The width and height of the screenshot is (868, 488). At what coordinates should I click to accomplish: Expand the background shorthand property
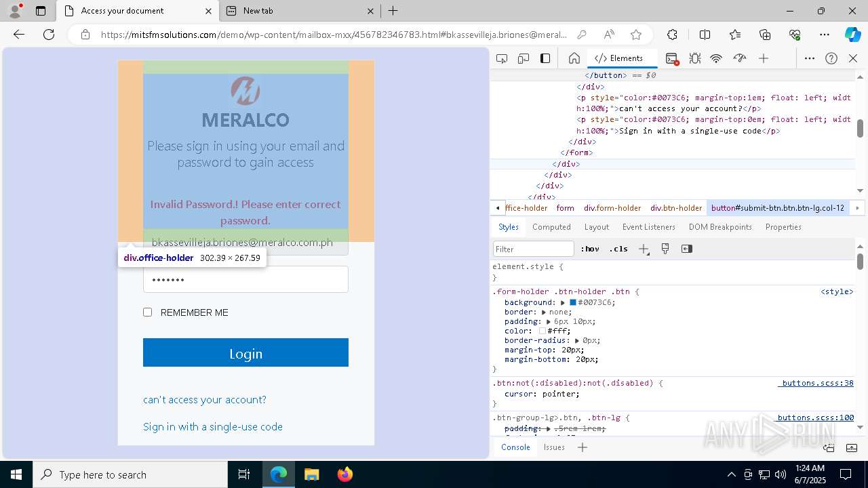(x=562, y=302)
